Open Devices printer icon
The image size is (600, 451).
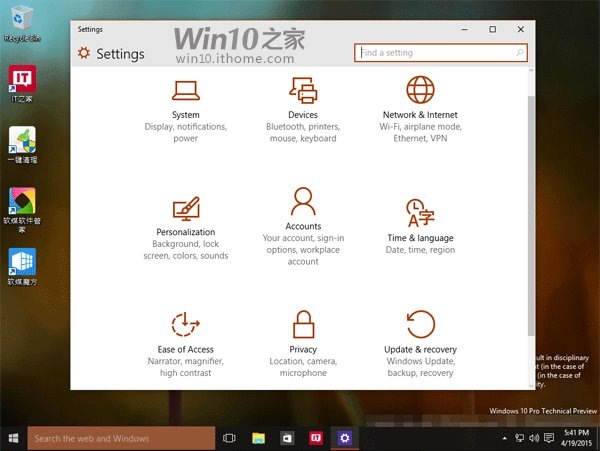[x=303, y=90]
